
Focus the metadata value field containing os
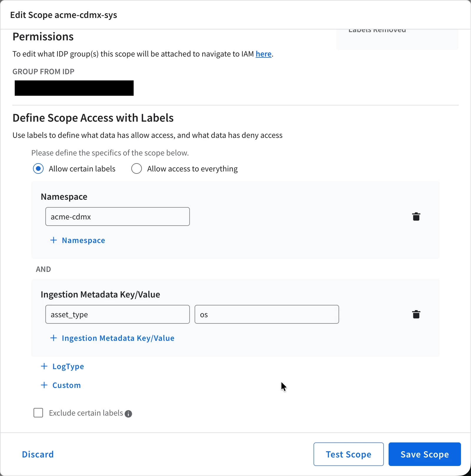[267, 314]
